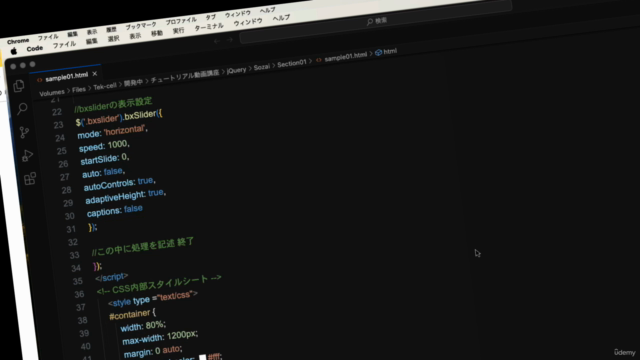Viewport: 640px width, 360px height.
Task: Click line number 22 in the gutter
Action: [x=57, y=112]
